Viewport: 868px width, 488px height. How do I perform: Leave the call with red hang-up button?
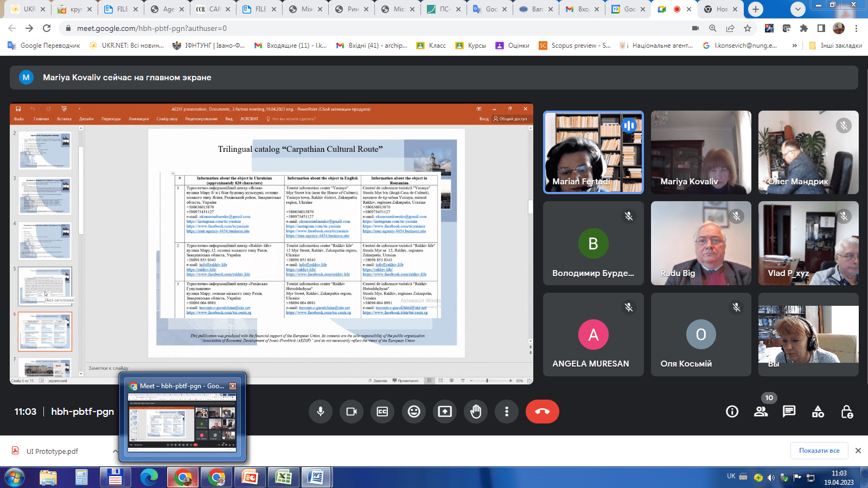542,412
